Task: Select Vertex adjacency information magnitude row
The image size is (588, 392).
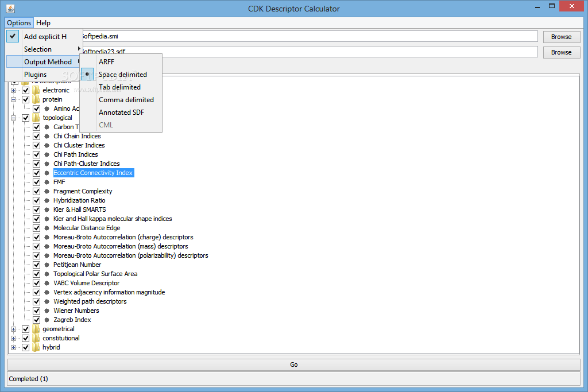Action: 109,292
